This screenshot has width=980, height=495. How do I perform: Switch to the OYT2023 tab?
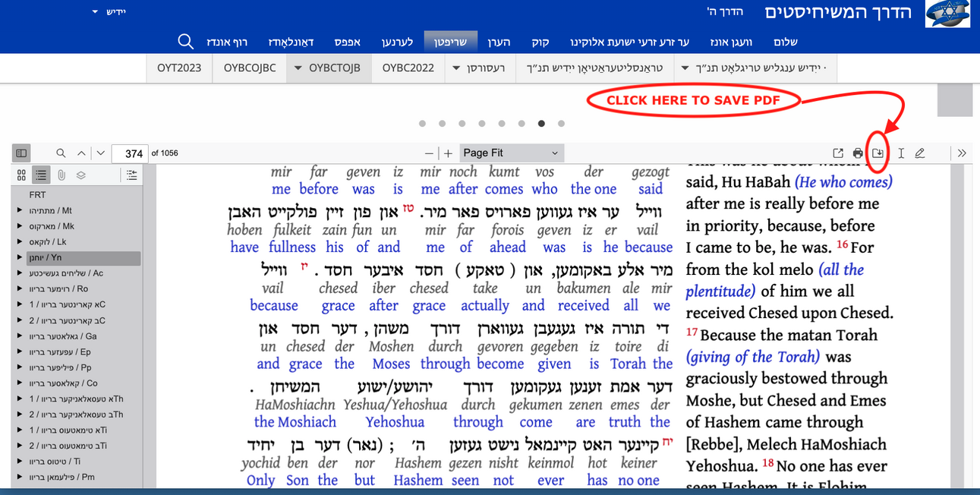(179, 68)
